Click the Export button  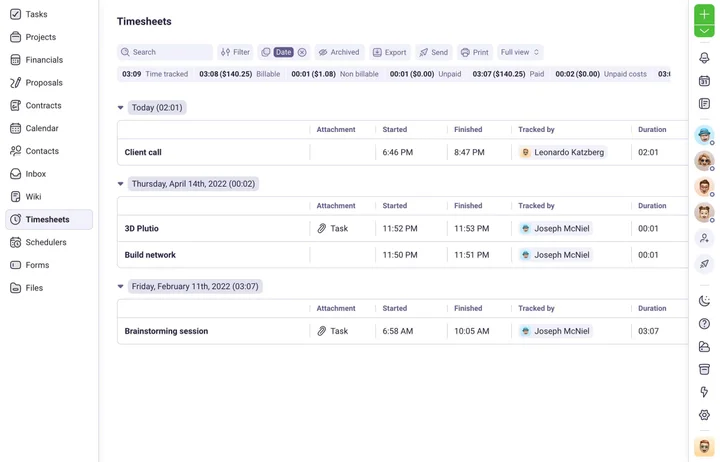coord(389,52)
